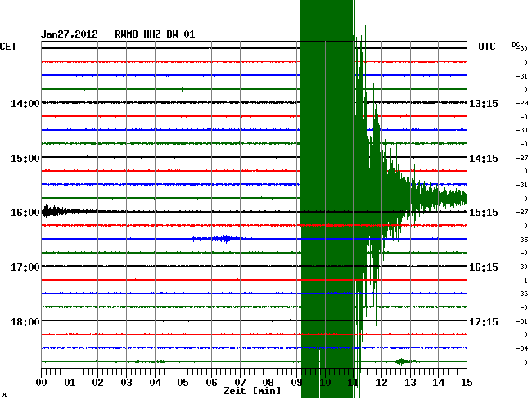Click the 17:15 UTC time label

pos(484,321)
